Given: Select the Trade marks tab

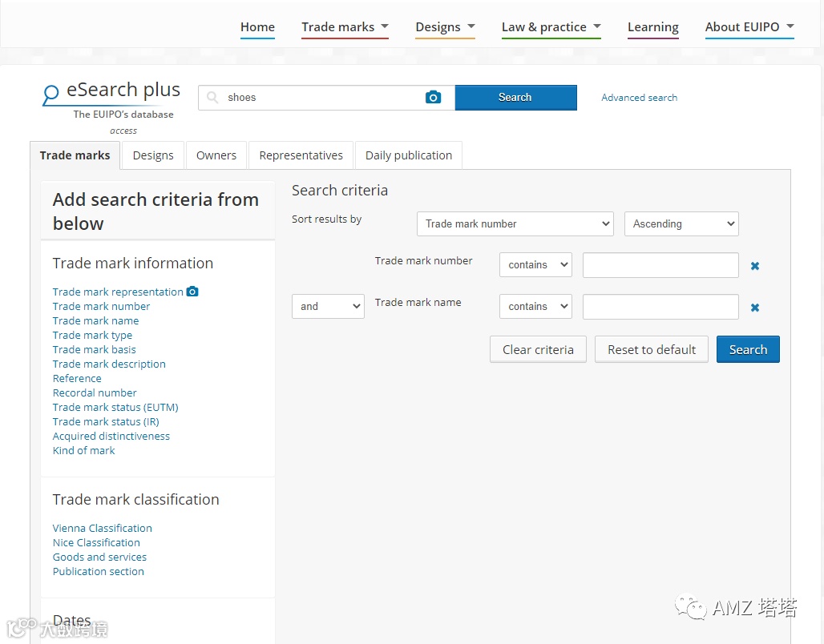Looking at the screenshot, I should [75, 155].
